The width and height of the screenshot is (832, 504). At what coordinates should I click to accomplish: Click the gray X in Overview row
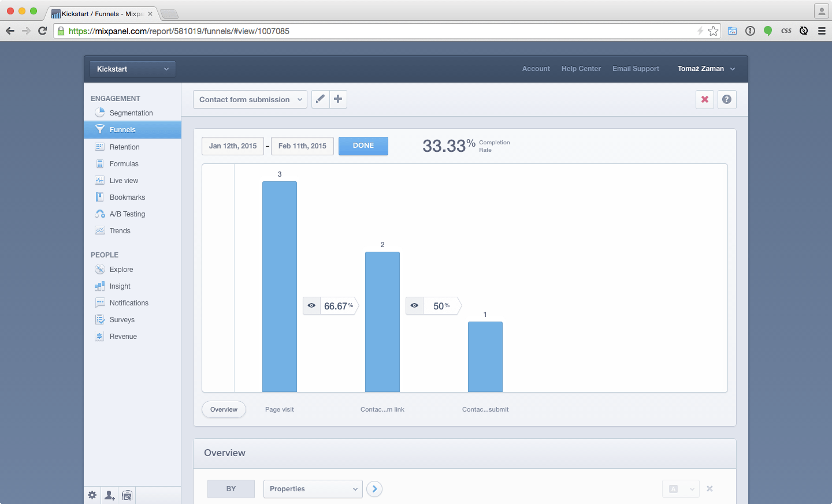pos(710,488)
